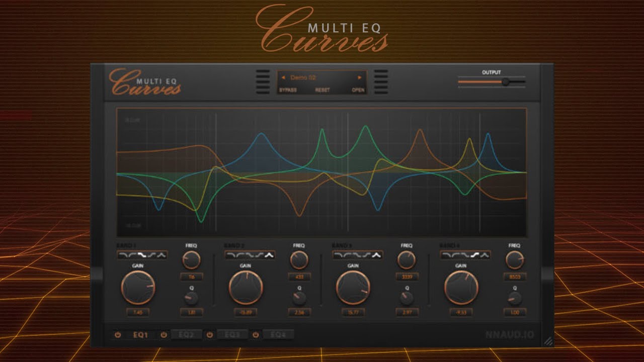Image resolution: width=644 pixels, height=362 pixels.
Task: Toggle EQ3 power button
Action: click(x=209, y=334)
